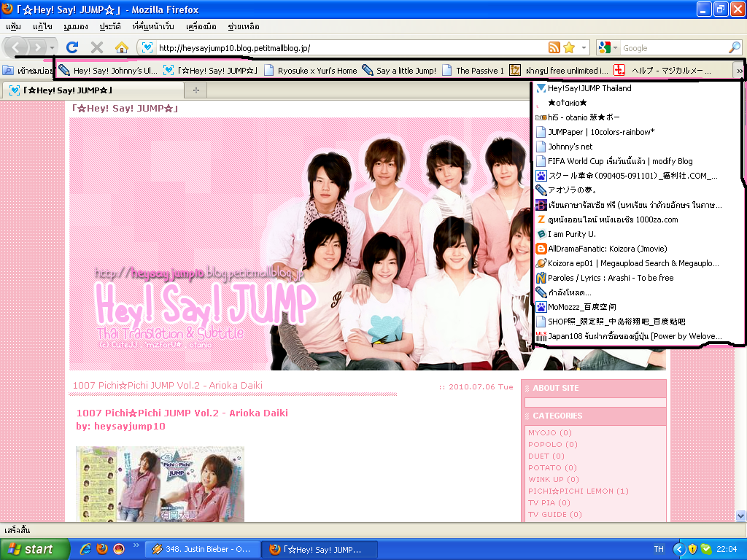
Task: Click the pink Arioka Daiki post link
Action: (x=182, y=413)
